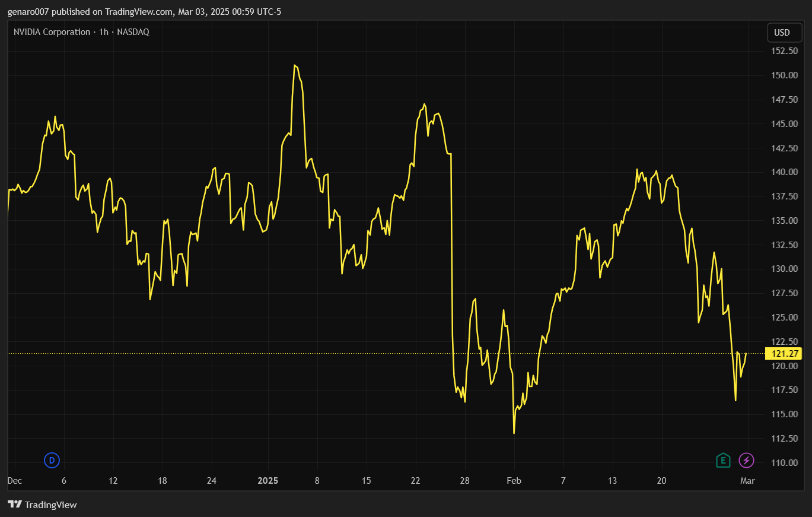Click the blue D dividend marker icon
The height and width of the screenshot is (517, 812).
point(52,460)
